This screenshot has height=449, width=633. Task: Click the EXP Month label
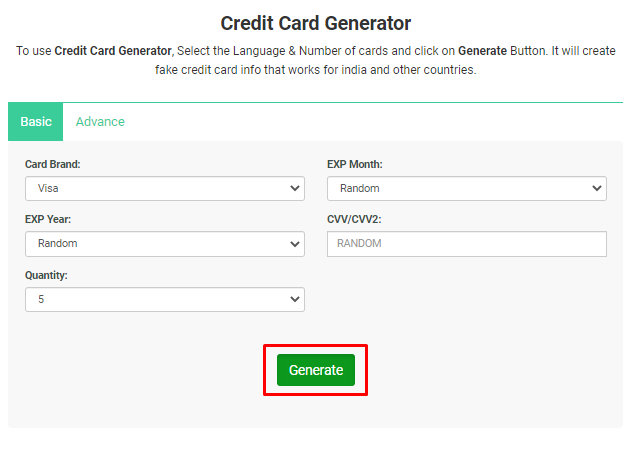(355, 164)
